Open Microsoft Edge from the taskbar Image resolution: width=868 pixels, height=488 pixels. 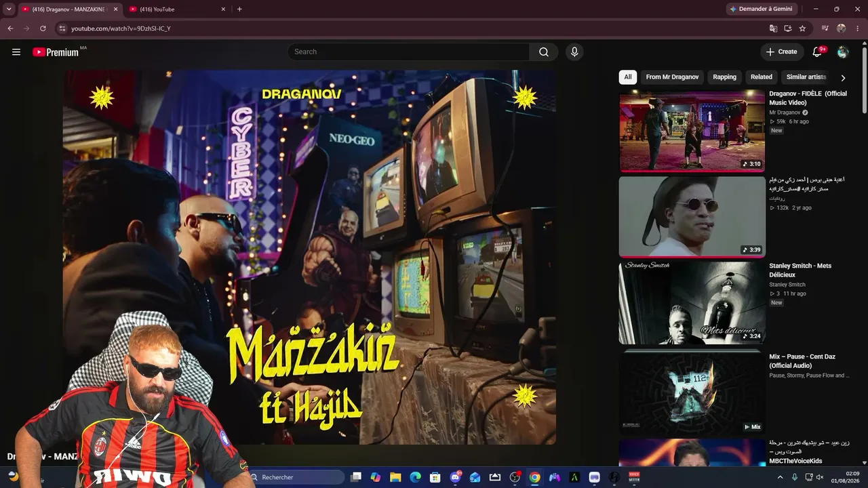click(x=415, y=477)
